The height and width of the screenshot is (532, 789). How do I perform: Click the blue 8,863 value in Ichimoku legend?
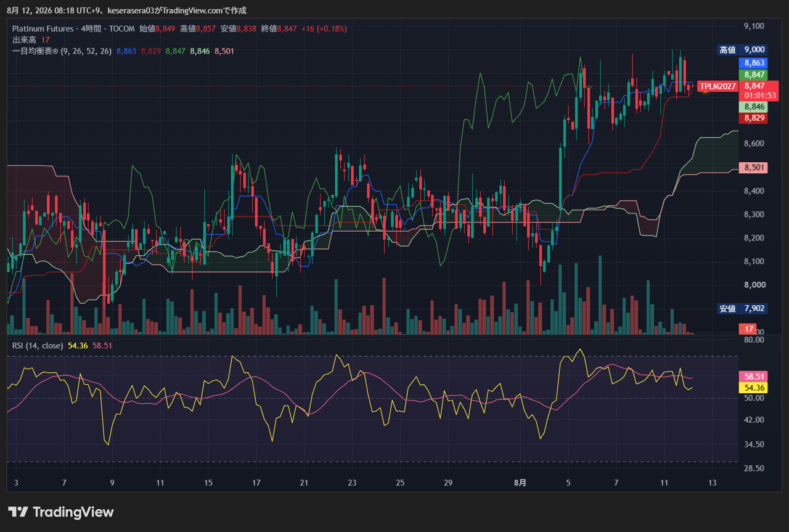coord(126,51)
